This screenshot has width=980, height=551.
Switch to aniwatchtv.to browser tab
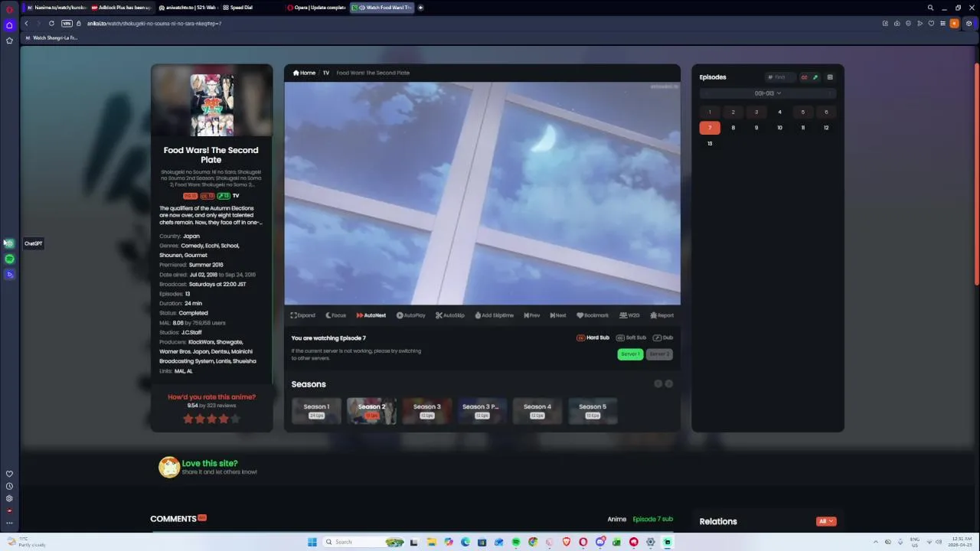[x=188, y=8]
